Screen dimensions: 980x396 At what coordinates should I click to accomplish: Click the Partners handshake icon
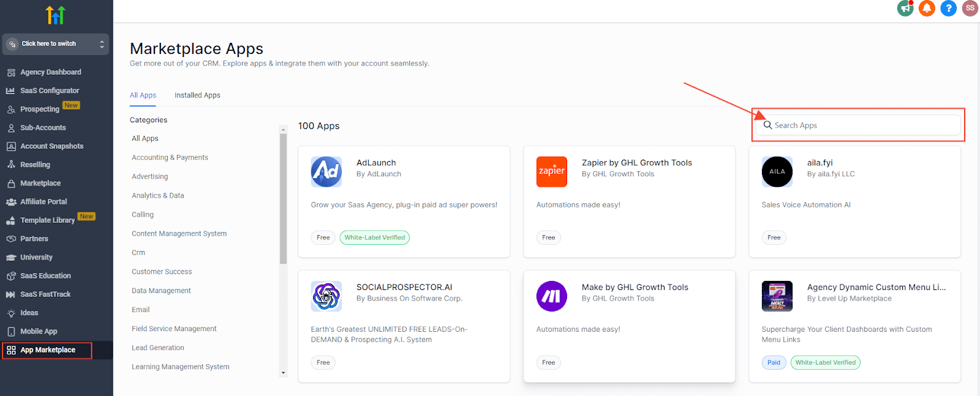[x=11, y=239]
